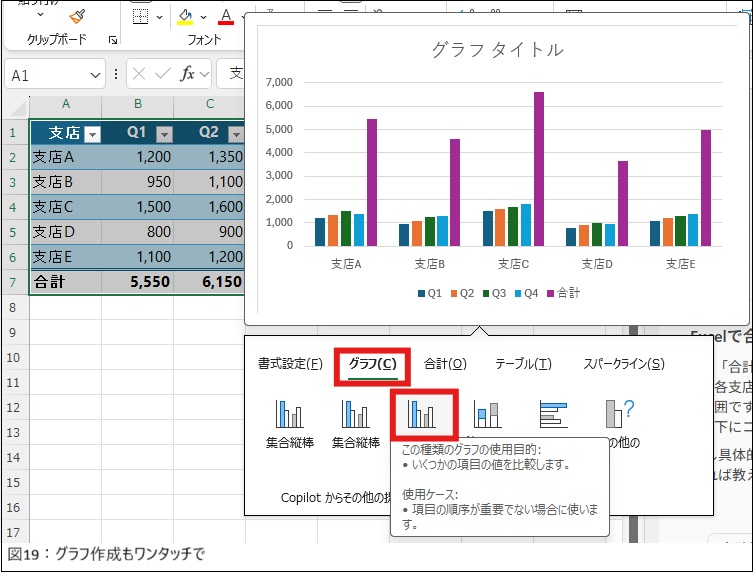Select the horizontal bar chart icon
The image size is (753, 576).
coord(554,414)
